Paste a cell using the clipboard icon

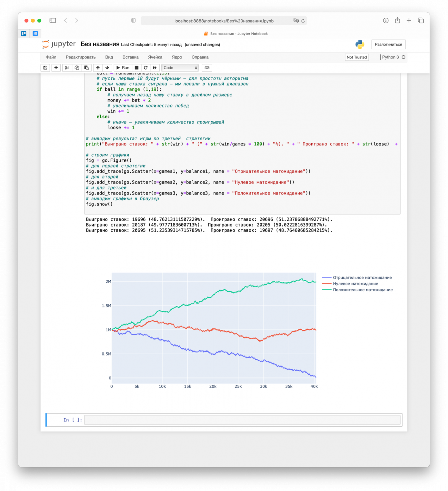(86, 68)
